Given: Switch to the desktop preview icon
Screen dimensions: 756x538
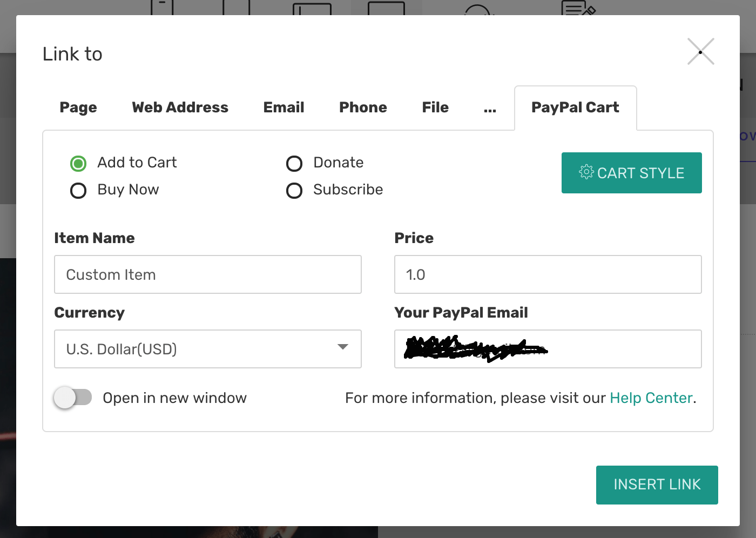Looking at the screenshot, I should [x=386, y=8].
